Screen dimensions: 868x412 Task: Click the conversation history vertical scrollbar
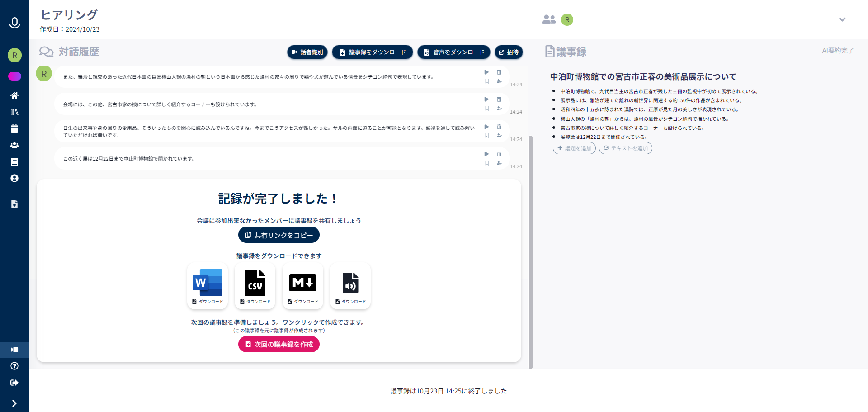(x=531, y=249)
